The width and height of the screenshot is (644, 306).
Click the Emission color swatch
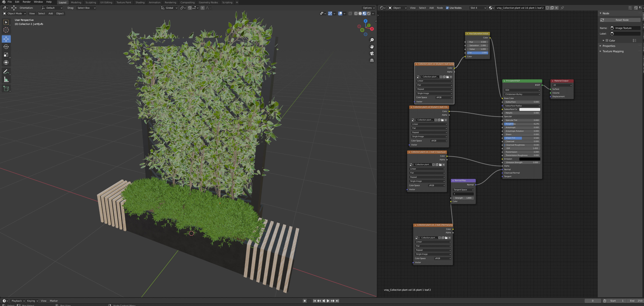pyautogui.click(x=530, y=159)
